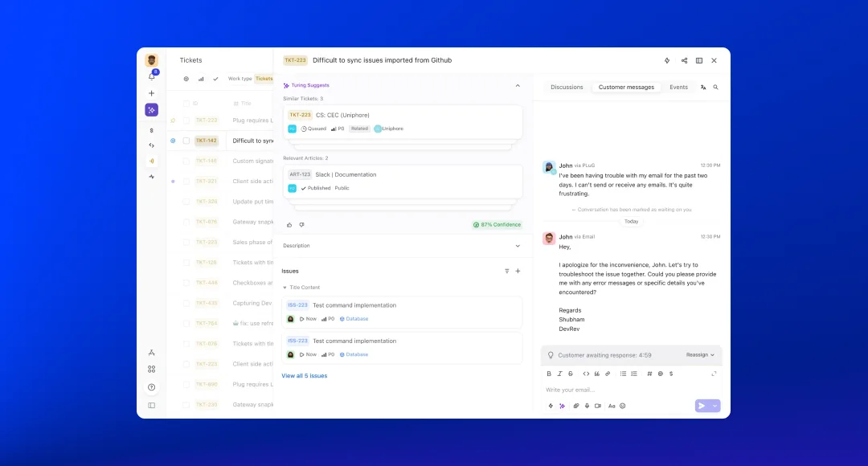Screen dimensions: 868x466
Task: Share the ticket using header share icon
Action: pos(684,60)
